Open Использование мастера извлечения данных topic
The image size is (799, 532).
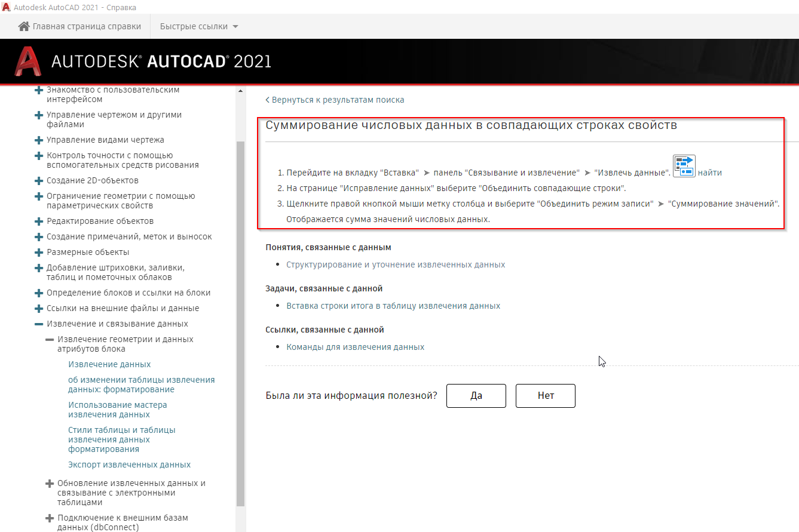click(x=118, y=410)
